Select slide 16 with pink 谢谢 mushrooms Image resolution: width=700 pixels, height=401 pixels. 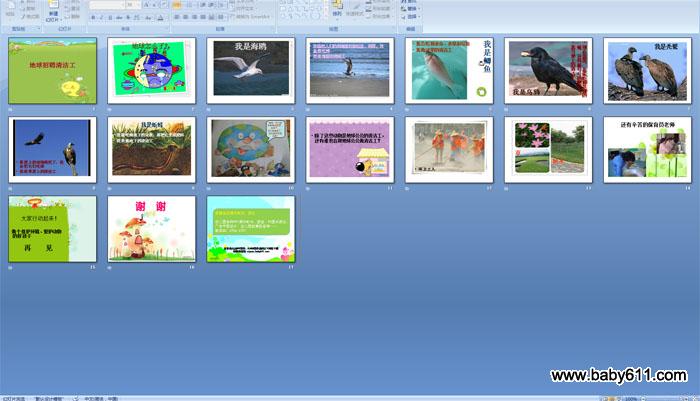pyautogui.click(x=151, y=229)
